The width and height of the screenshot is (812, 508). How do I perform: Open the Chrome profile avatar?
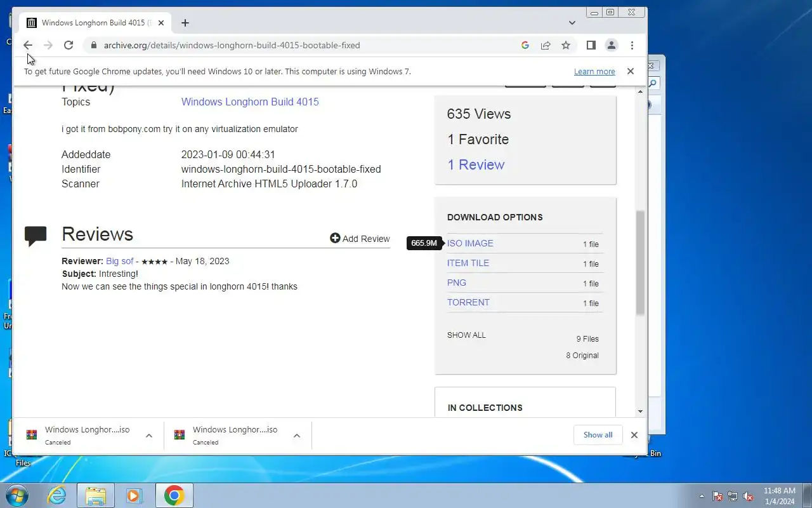pos(612,45)
